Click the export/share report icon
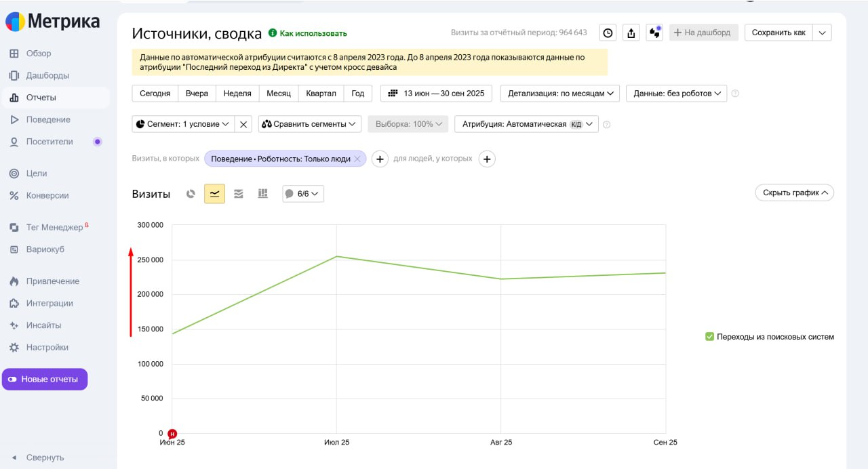 coord(631,33)
